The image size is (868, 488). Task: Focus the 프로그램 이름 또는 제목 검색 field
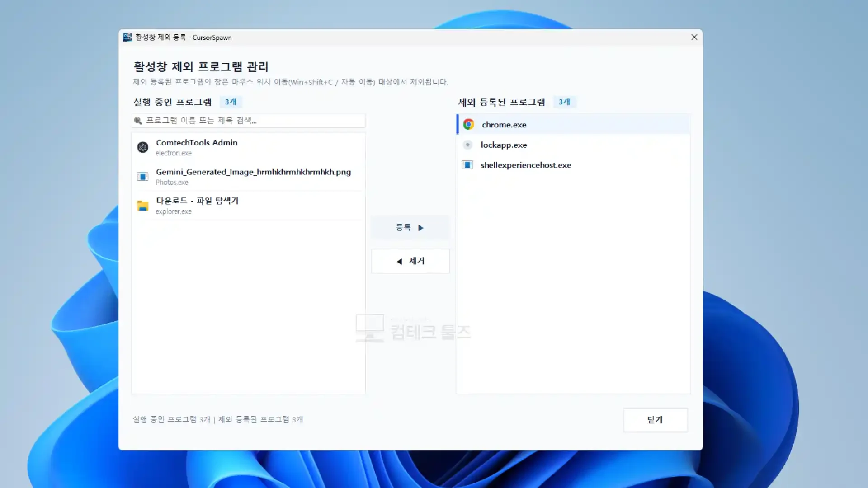(x=248, y=121)
